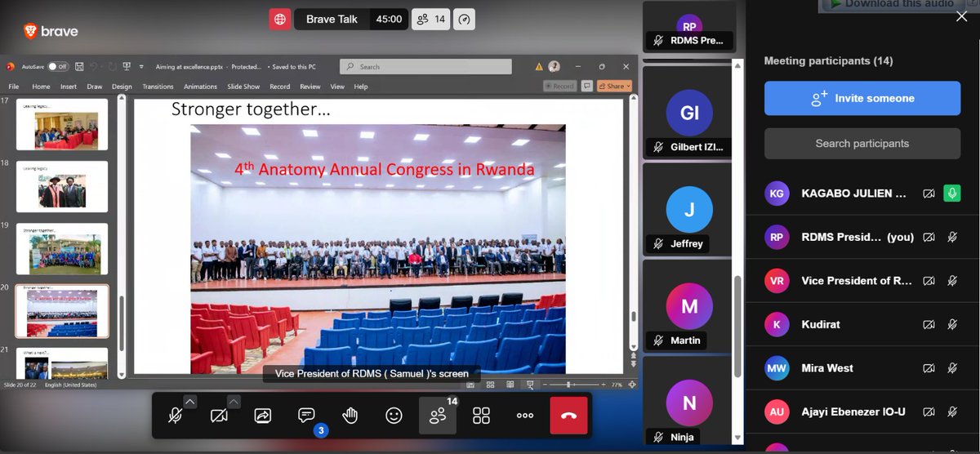980x454 pixels.
Task: Toggle the camera icon for Mira West
Action: [x=929, y=368]
